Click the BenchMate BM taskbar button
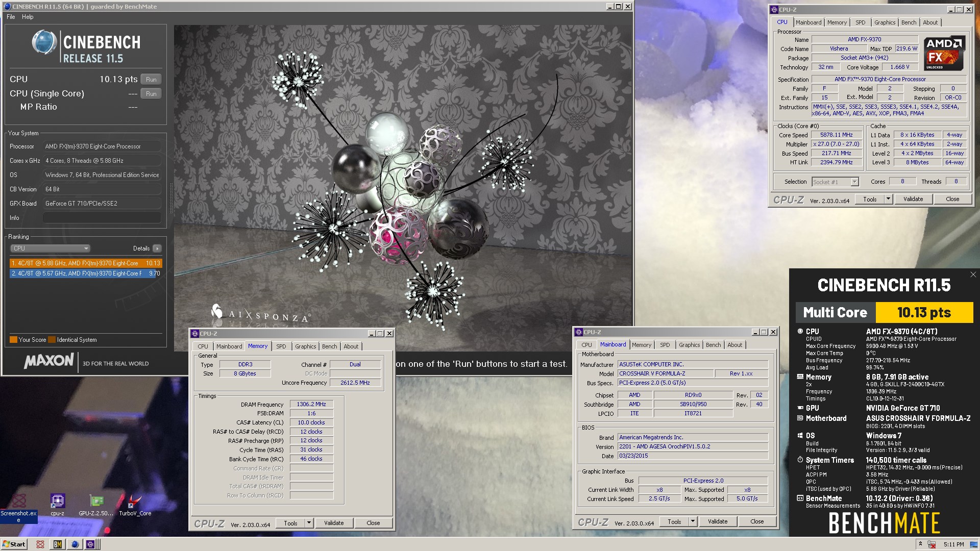980x551 pixels. (x=58, y=544)
